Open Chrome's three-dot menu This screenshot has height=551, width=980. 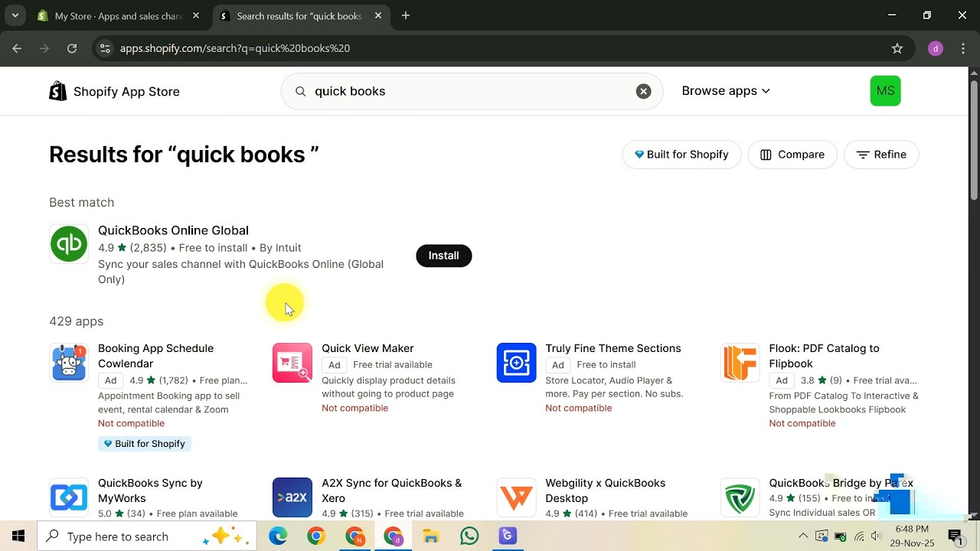962,48
